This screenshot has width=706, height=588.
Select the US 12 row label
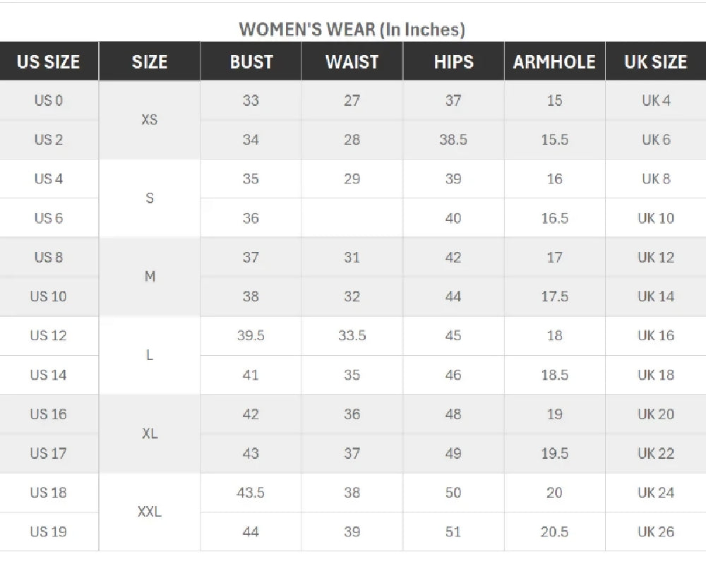pos(49,335)
